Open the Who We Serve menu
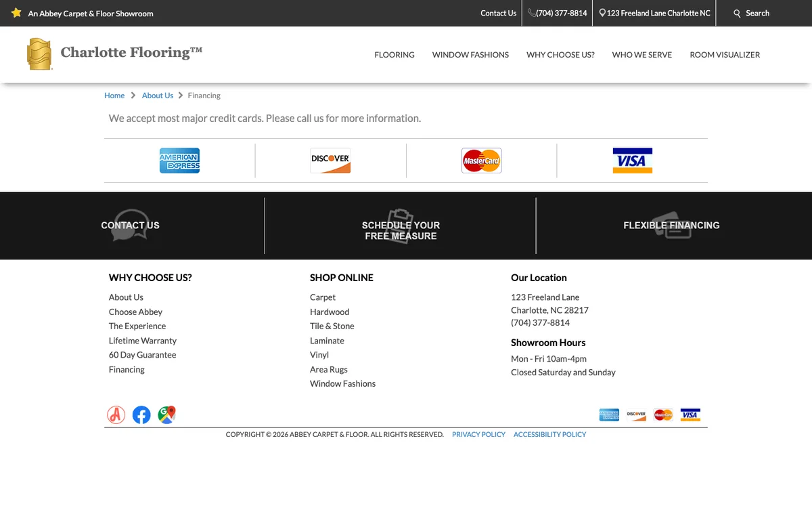This screenshot has width=812, height=508. click(642, 55)
